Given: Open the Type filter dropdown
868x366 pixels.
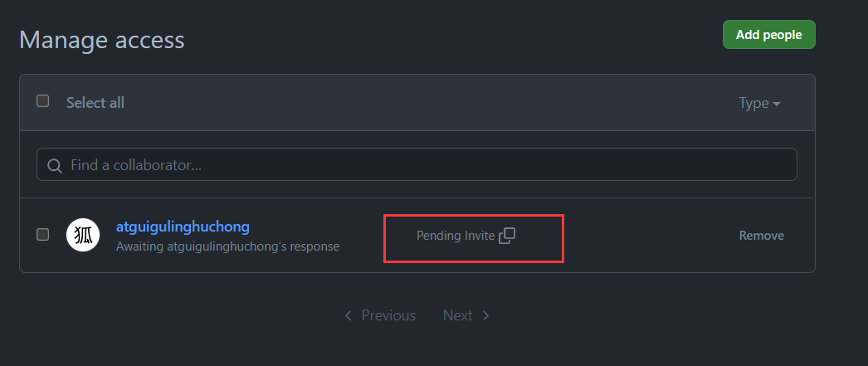Looking at the screenshot, I should (x=759, y=103).
